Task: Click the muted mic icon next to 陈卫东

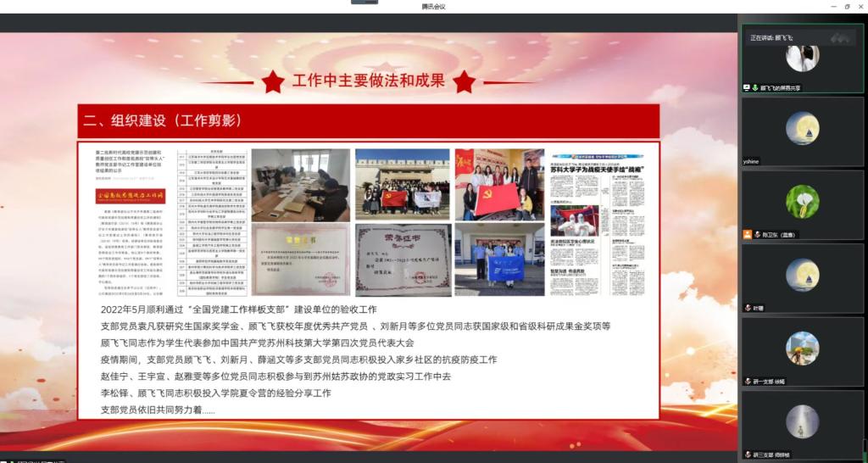Action: [x=757, y=234]
